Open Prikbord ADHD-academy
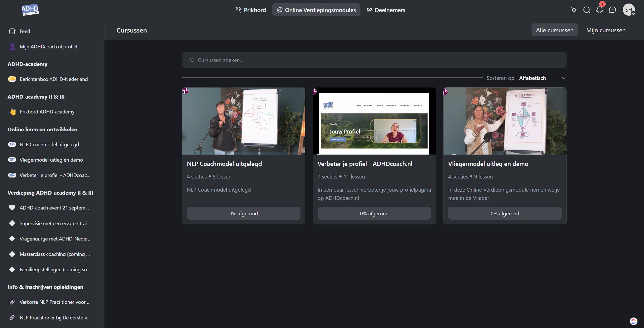 pos(47,112)
